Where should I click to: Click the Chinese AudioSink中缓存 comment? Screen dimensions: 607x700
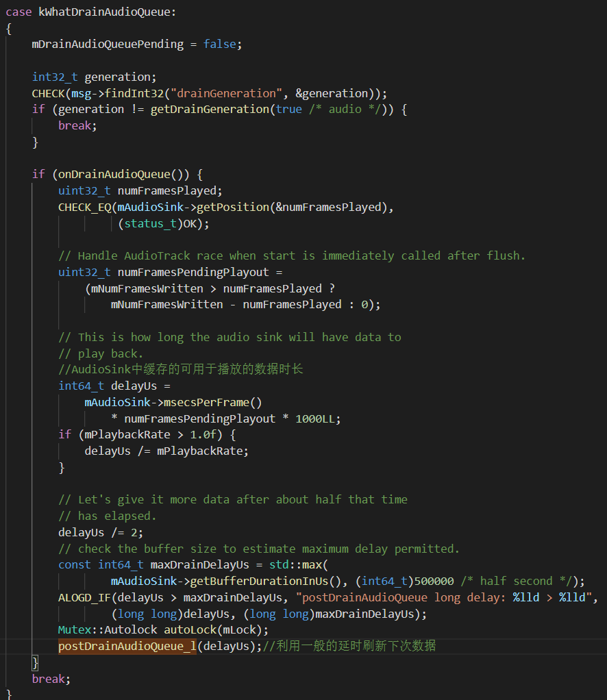(180, 370)
